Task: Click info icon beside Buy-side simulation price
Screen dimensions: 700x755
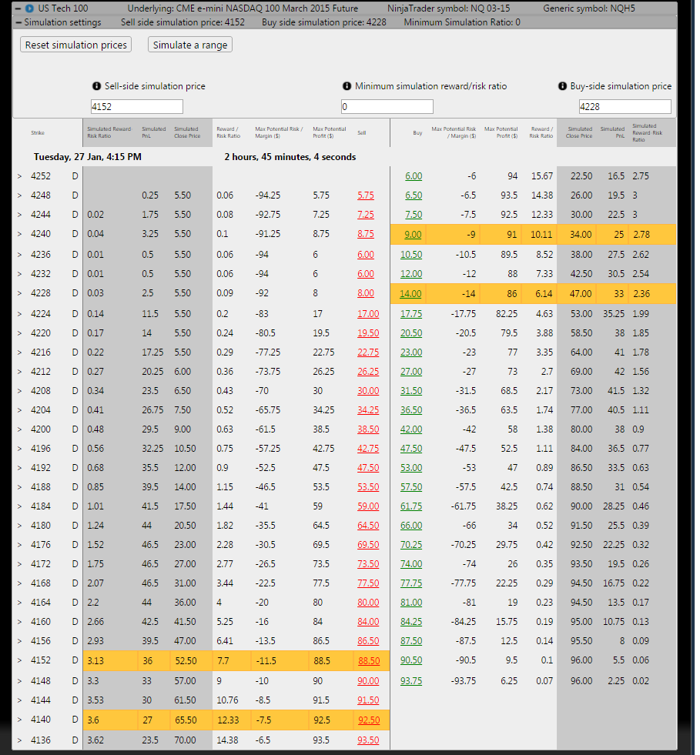Action: tap(562, 85)
